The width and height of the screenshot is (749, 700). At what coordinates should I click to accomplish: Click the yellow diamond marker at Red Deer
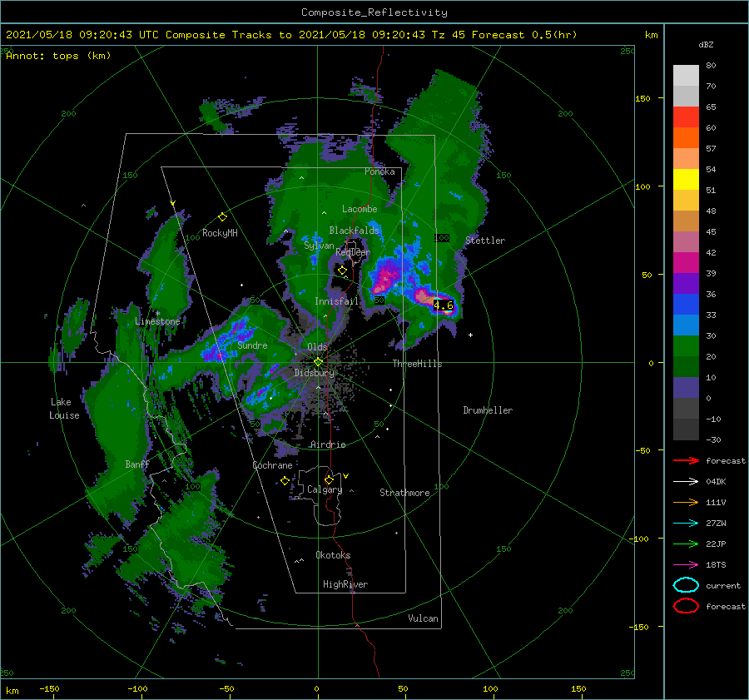[342, 271]
